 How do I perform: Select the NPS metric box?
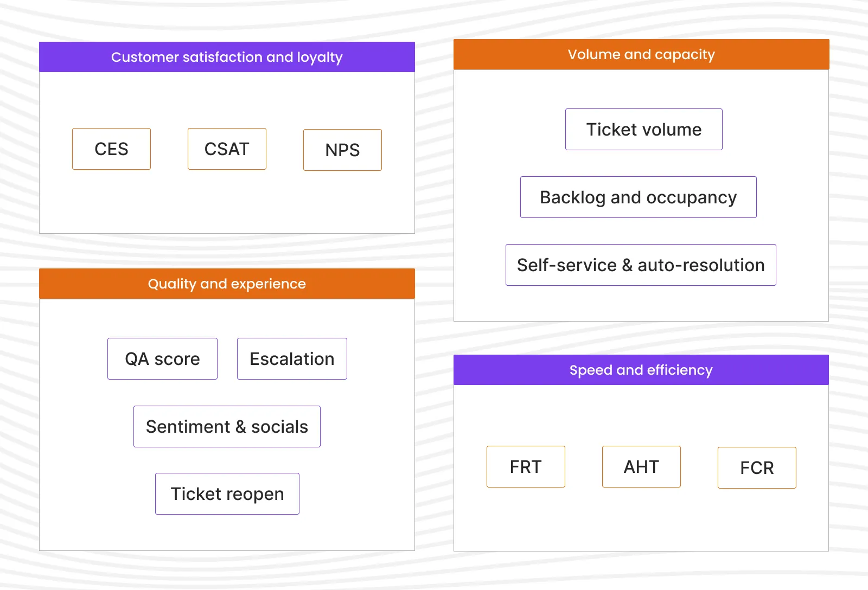(342, 150)
